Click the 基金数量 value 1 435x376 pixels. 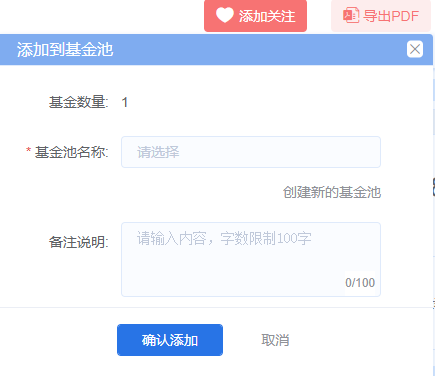click(x=125, y=102)
